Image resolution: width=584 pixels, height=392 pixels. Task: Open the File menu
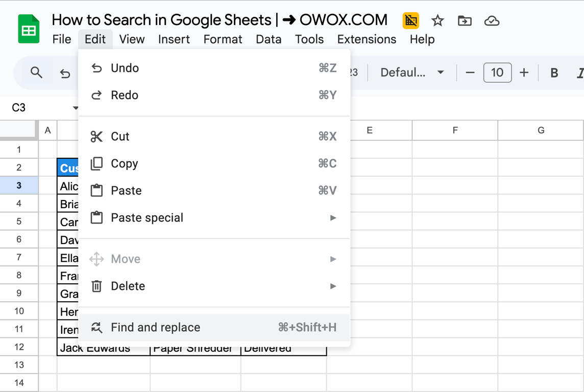61,39
